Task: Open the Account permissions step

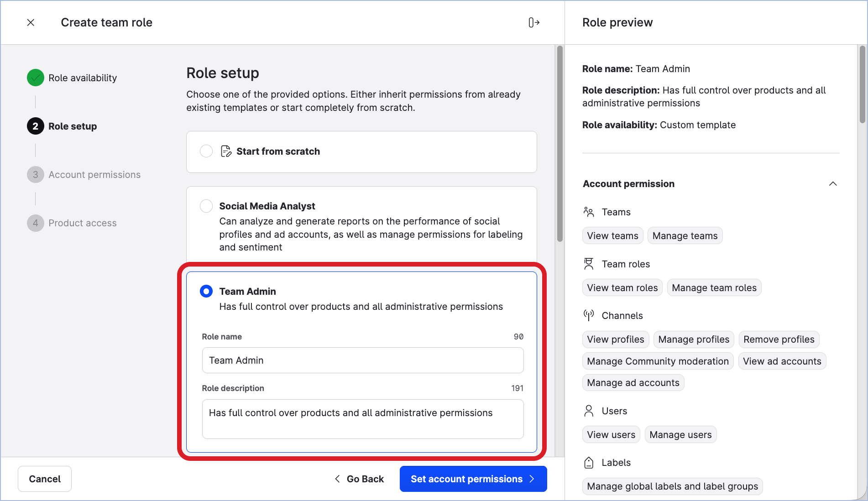Action: tap(94, 175)
